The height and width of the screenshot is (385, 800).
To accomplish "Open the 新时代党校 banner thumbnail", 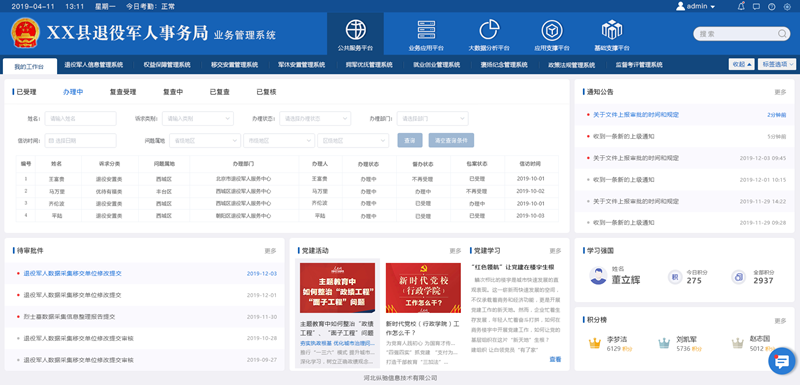I will pyautogui.click(x=423, y=288).
